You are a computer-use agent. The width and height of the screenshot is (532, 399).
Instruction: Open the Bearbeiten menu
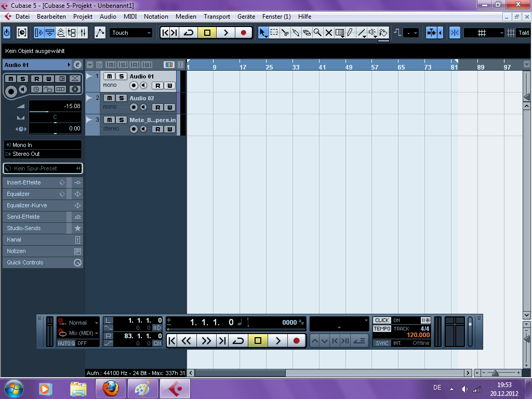click(x=51, y=17)
